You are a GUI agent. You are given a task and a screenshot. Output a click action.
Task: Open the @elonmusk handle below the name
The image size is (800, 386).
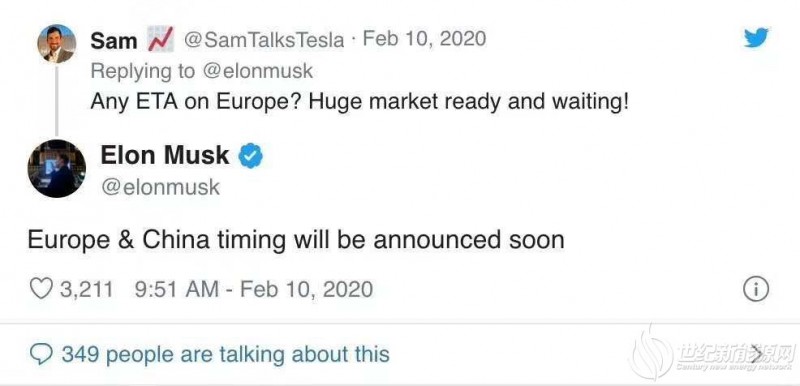(160, 187)
